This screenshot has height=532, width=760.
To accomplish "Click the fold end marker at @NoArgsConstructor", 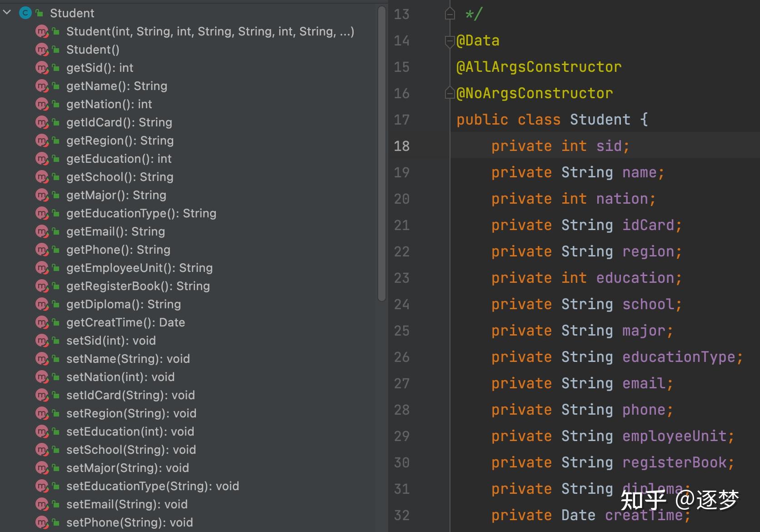I will tap(450, 93).
